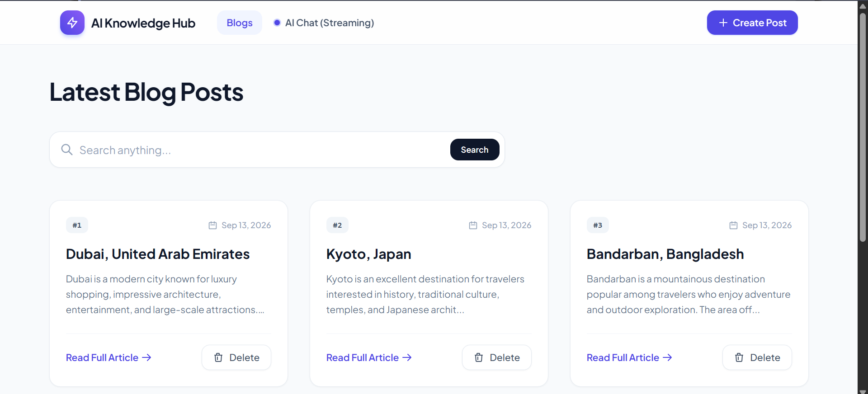Click Sep 13, 2026 date on Kyoto card

click(x=506, y=225)
